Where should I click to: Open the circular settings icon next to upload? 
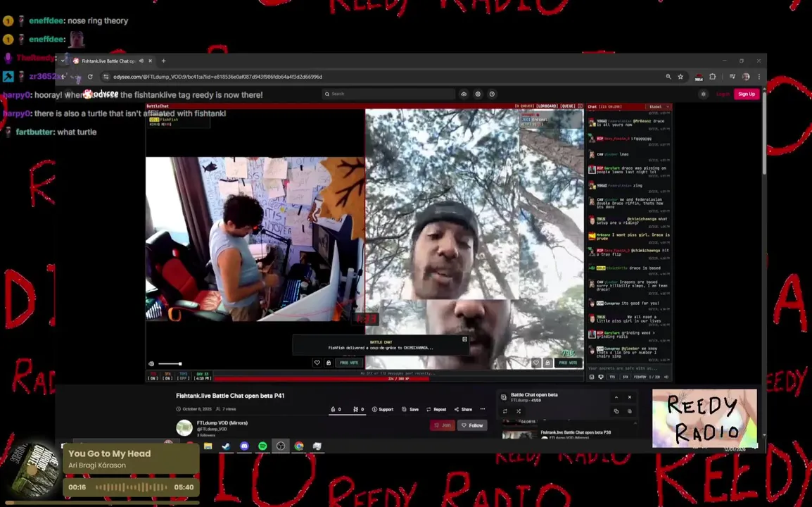click(x=478, y=94)
